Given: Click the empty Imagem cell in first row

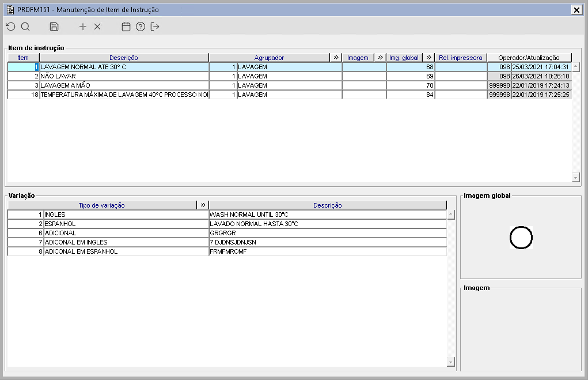Looking at the screenshot, I should (x=364, y=67).
